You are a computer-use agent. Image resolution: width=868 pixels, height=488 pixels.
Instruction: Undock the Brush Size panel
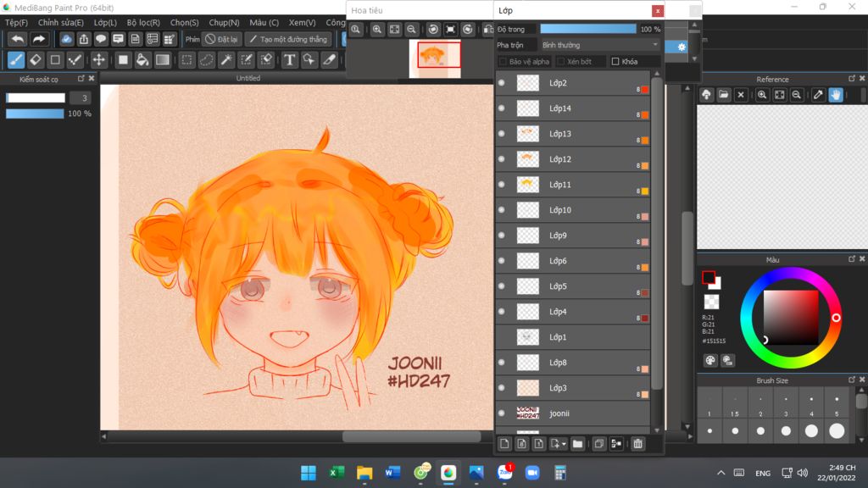coord(852,380)
